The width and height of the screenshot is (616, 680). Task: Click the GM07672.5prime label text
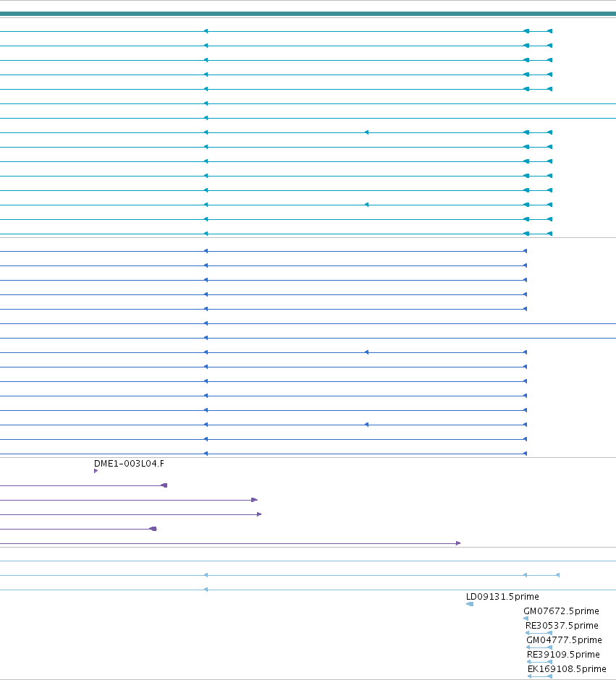coord(561,611)
